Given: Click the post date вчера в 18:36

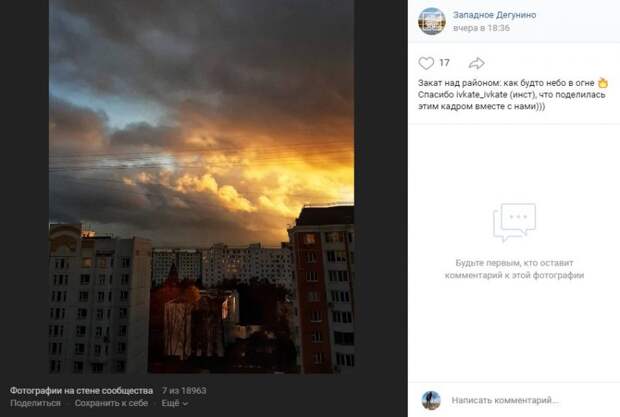Looking at the screenshot, I should (x=481, y=28).
